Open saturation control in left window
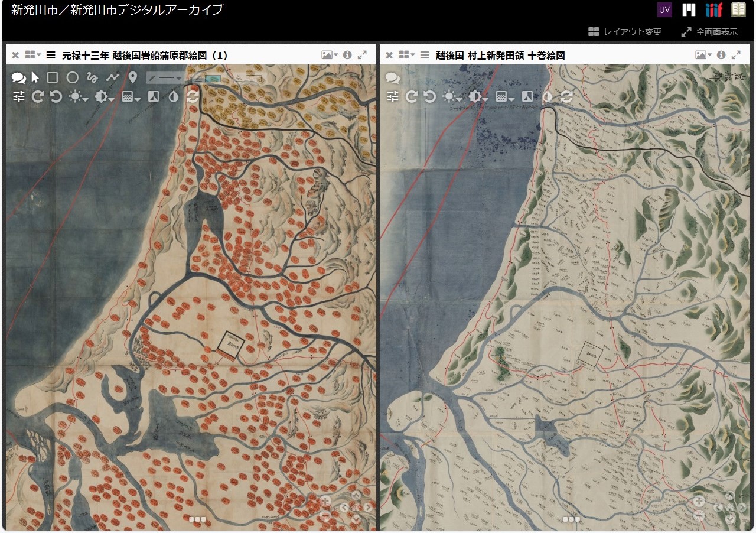The image size is (756, 533). 130,96
